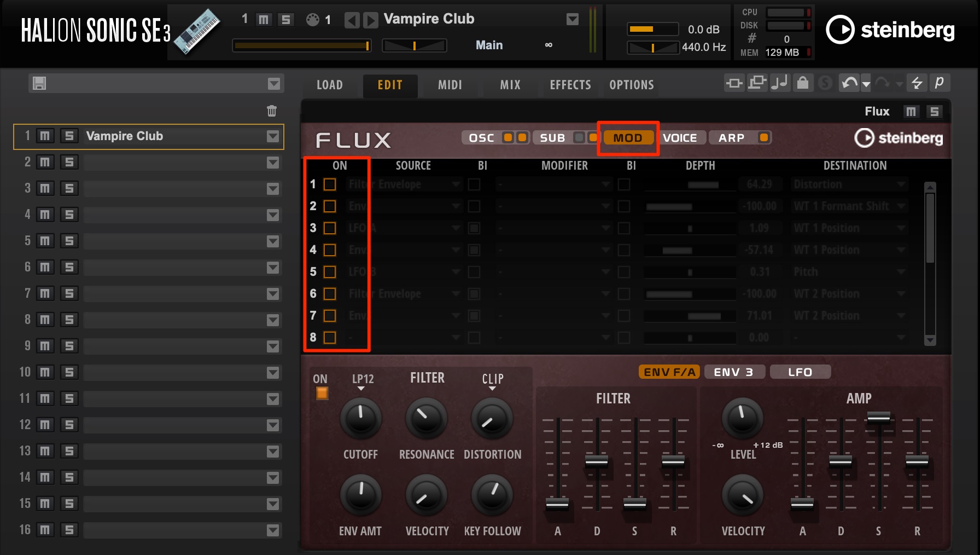The image size is (980, 555).
Task: Enable modulation row 3 ON checkbox
Action: pyautogui.click(x=330, y=228)
